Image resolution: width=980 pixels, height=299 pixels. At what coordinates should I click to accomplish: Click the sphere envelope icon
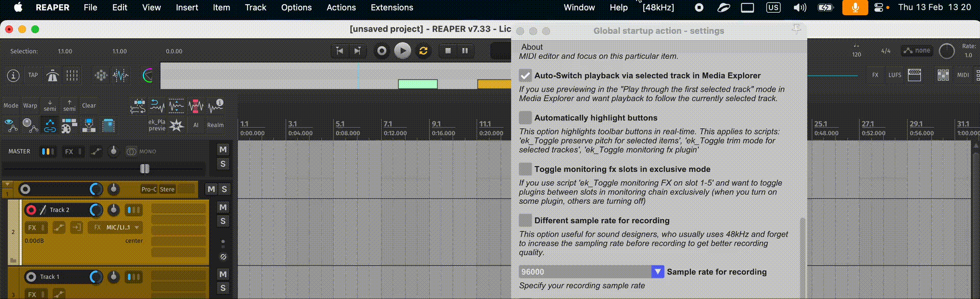(x=30, y=125)
